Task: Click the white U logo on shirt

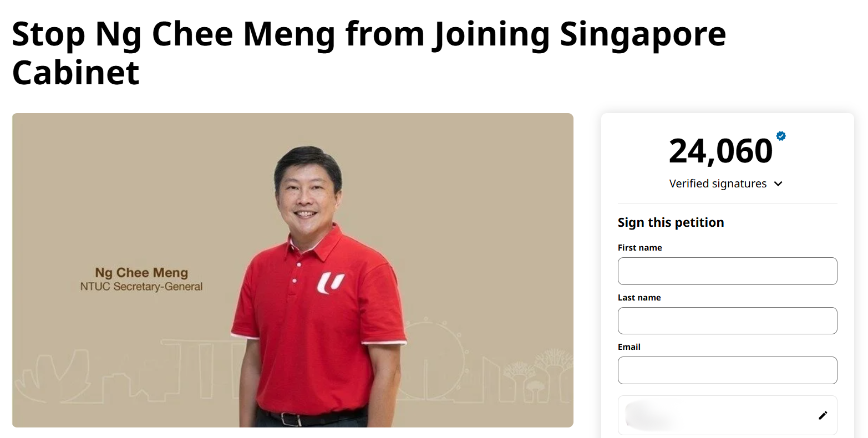Action: (331, 283)
